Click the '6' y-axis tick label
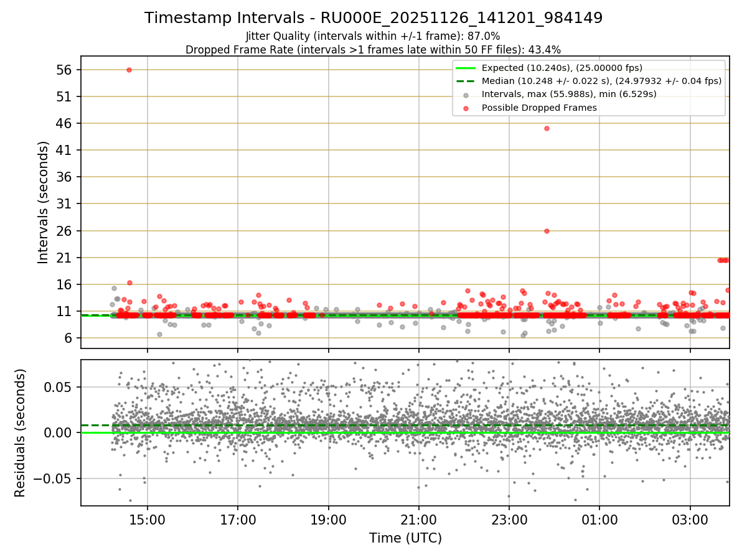The image size is (747, 560). (69, 338)
